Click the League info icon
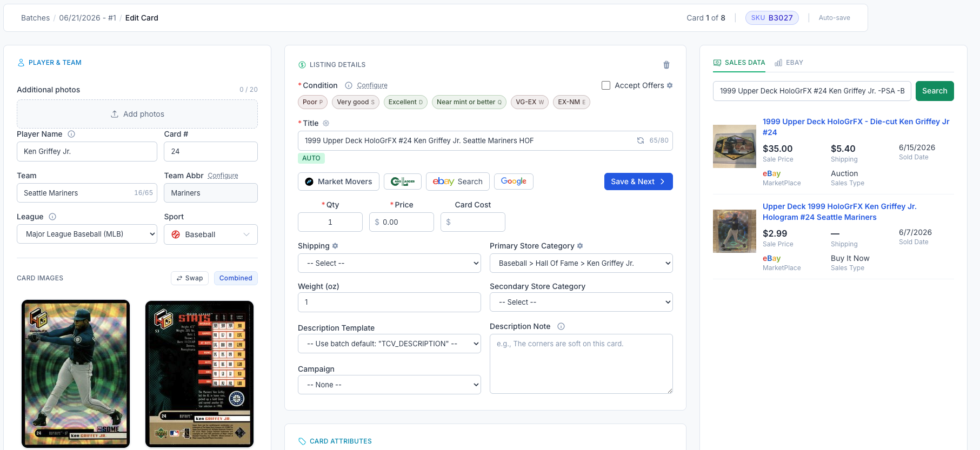980x450 pixels. (52, 217)
